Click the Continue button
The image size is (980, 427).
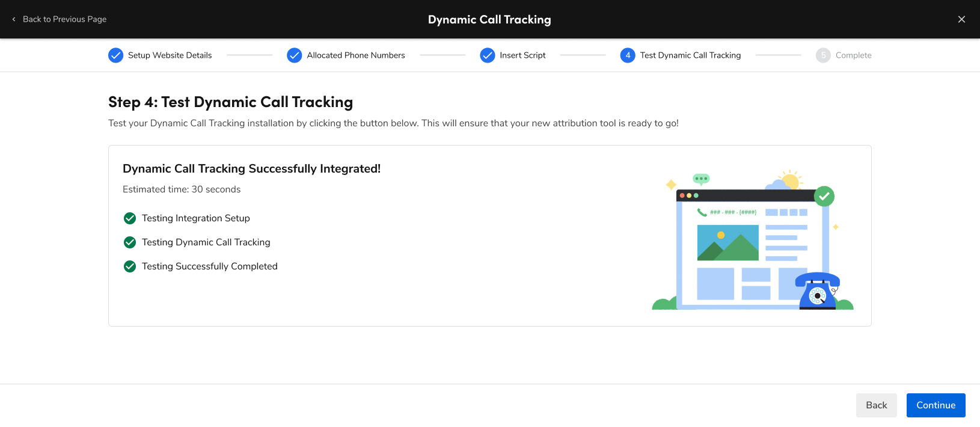(936, 405)
